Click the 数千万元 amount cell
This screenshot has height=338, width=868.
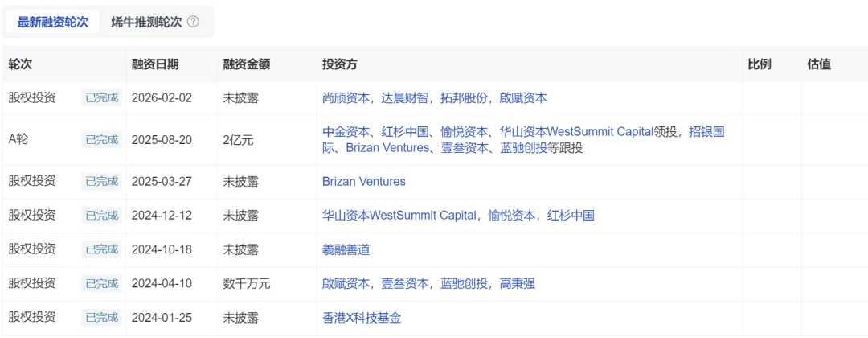[x=247, y=283]
